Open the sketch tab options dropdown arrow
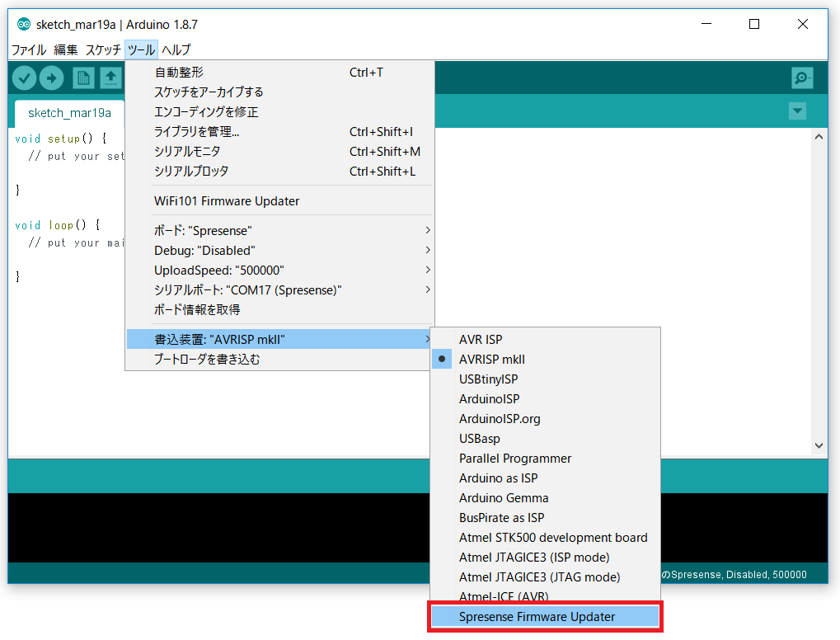Image resolution: width=840 pixels, height=640 pixels. tap(796, 111)
